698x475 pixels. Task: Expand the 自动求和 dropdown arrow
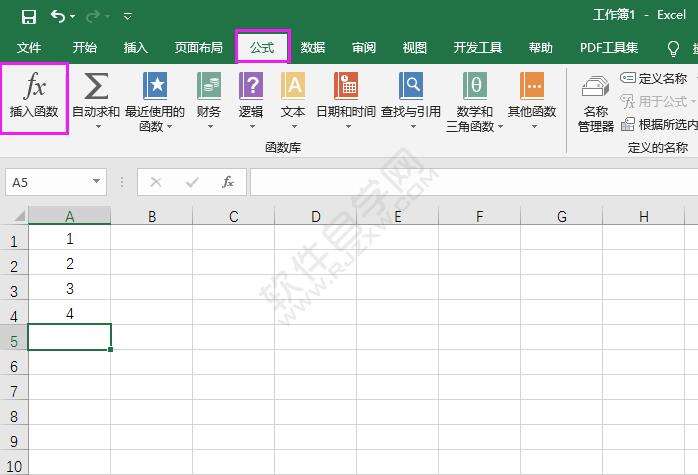98,126
